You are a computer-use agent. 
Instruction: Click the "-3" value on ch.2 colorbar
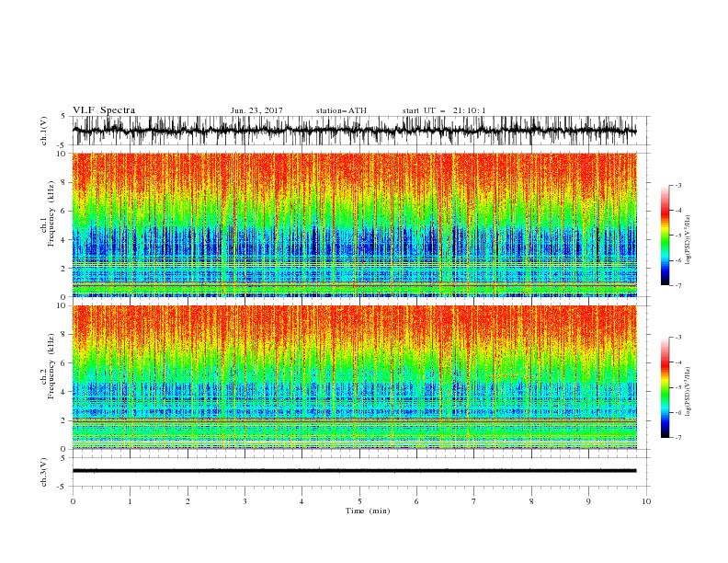[x=678, y=338]
